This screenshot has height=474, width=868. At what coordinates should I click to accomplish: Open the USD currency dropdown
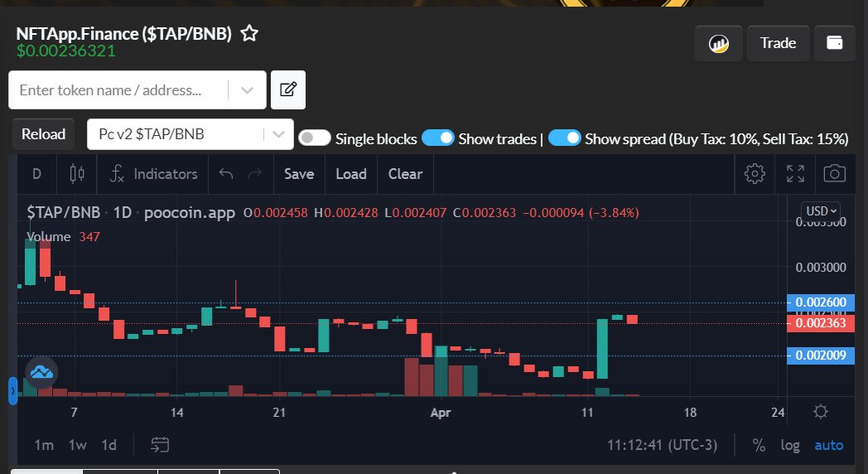coord(821,211)
